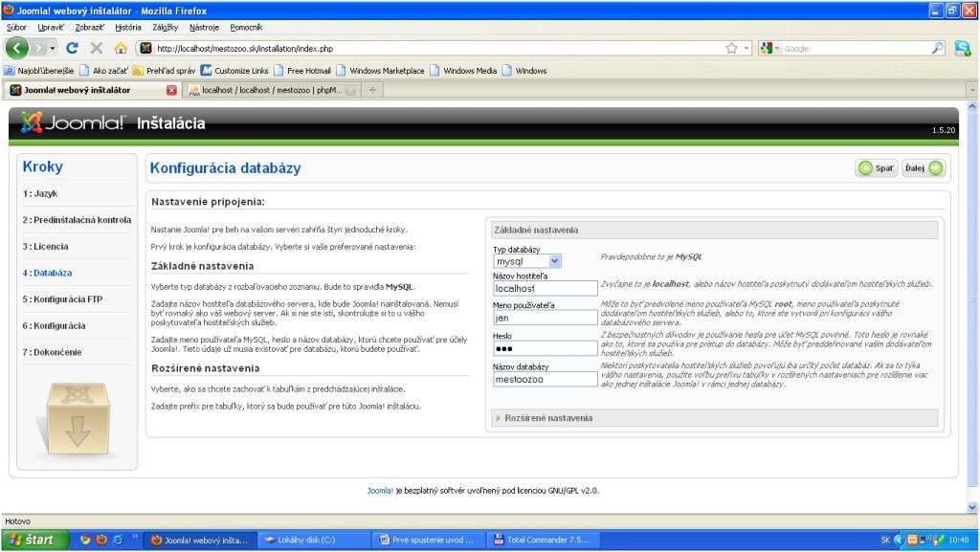The width and height of the screenshot is (980, 552).
Task: Click the Meno používateľa field
Action: point(545,318)
